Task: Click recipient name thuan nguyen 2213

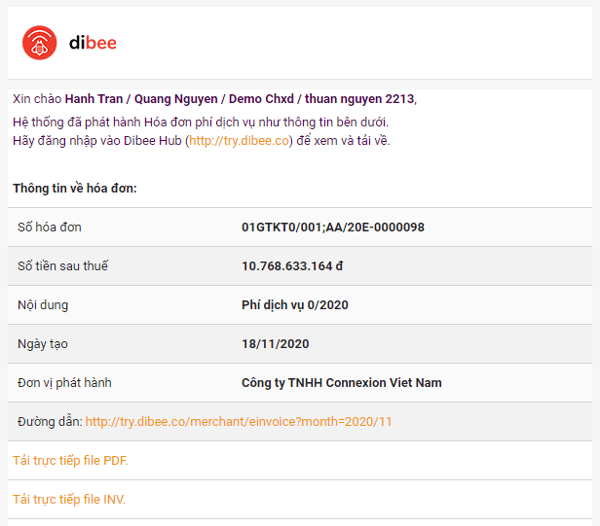Action: point(359,99)
